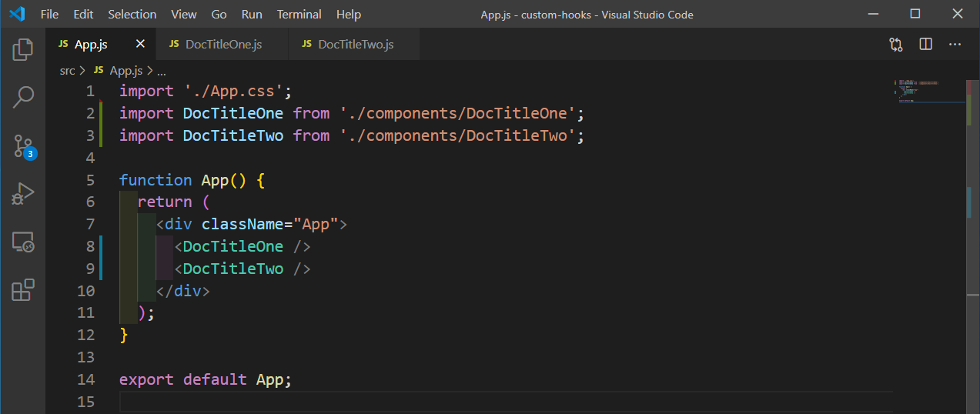The image size is (980, 414).
Task: Click the function keyword on line 5
Action: pyautogui.click(x=156, y=179)
